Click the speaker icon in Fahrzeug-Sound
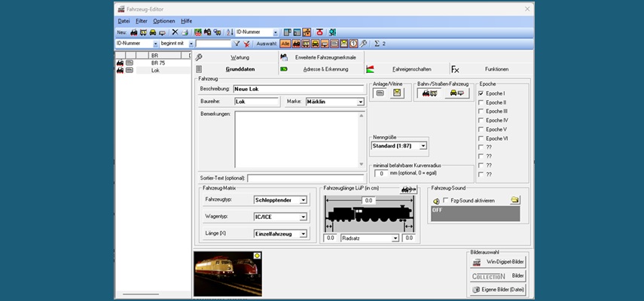The image size is (644, 301). click(436, 201)
